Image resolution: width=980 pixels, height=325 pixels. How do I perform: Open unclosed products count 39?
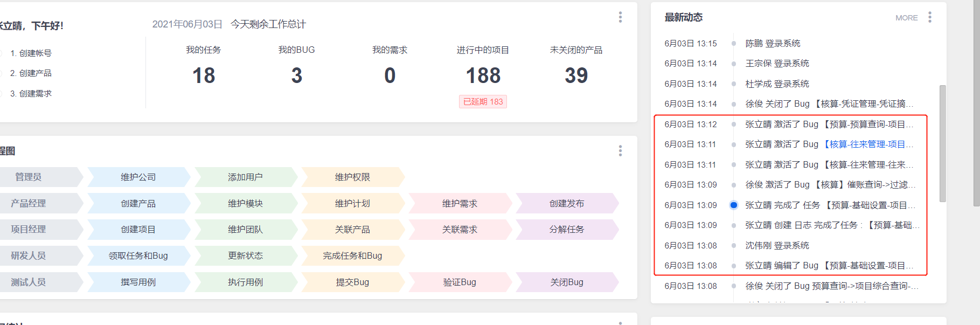pos(576,75)
